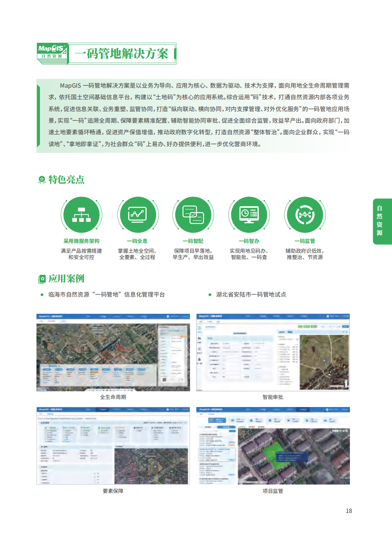Click the MapGIS 自然资源 logo
The image size is (392, 535).
(x=52, y=53)
